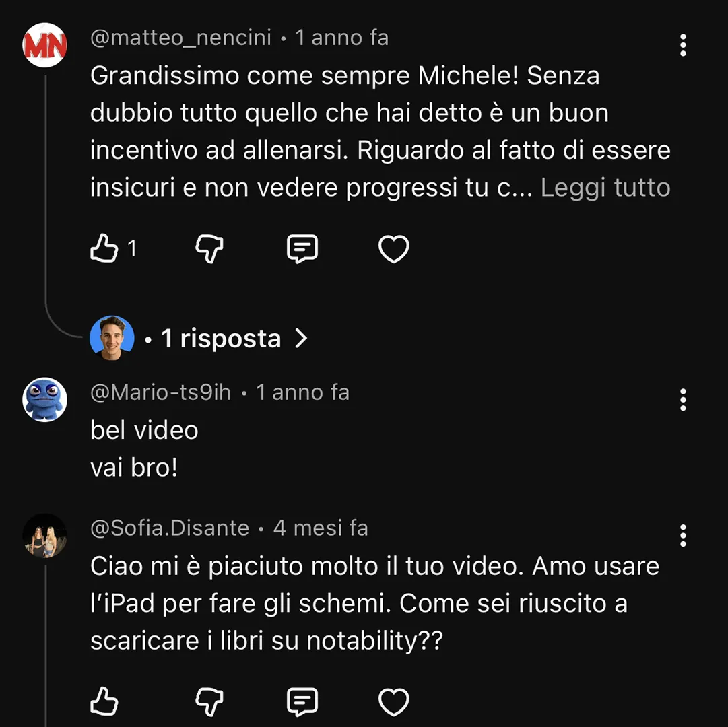Visit @Sofia.Disante username link
The height and width of the screenshot is (727, 728).
pyautogui.click(x=170, y=528)
